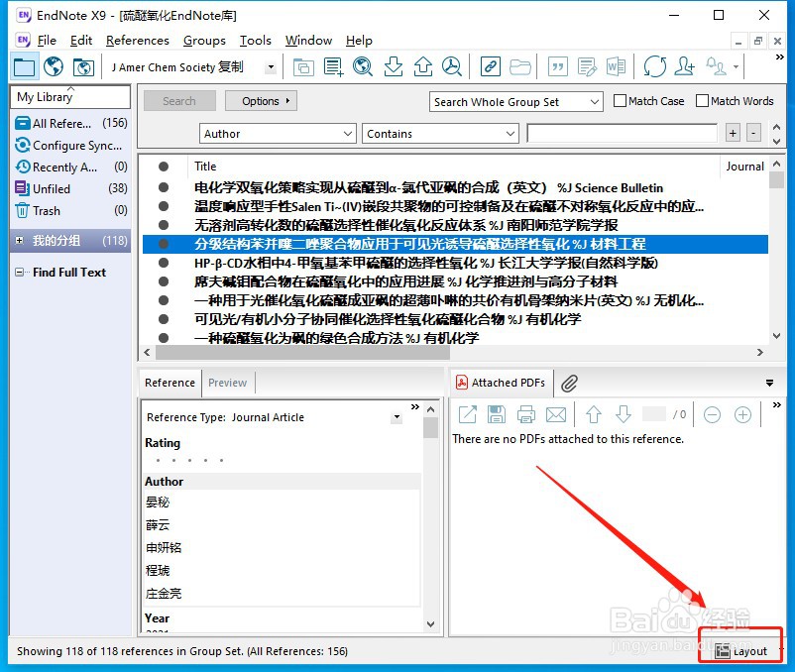Share Library add-person icon
The width and height of the screenshot is (795, 672).
click(x=684, y=66)
